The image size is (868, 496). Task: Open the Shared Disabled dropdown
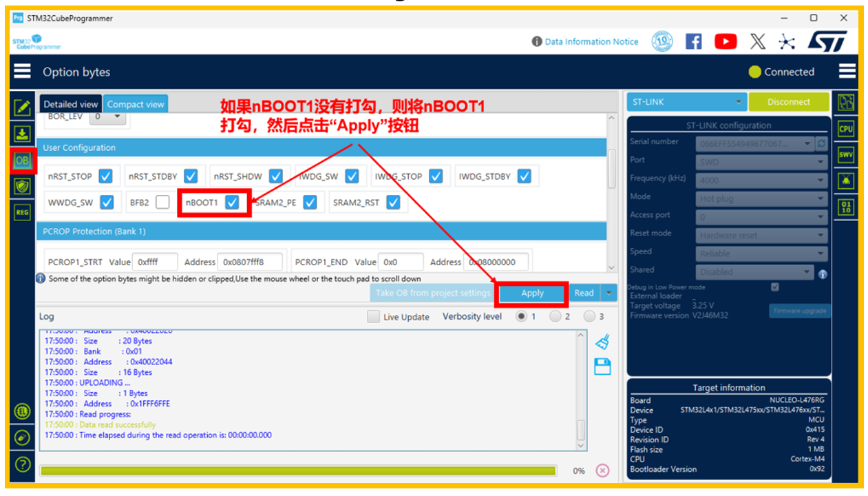[754, 271]
